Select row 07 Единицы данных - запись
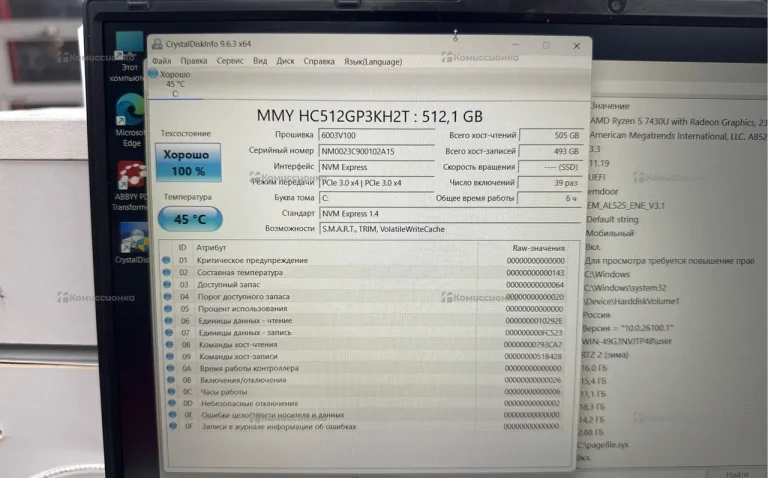The image size is (768, 478). 363,333
